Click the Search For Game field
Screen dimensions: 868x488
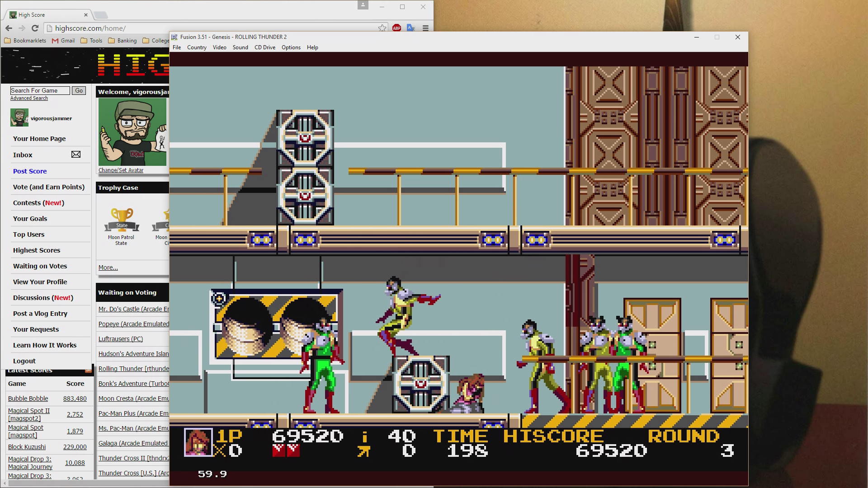pos(40,91)
